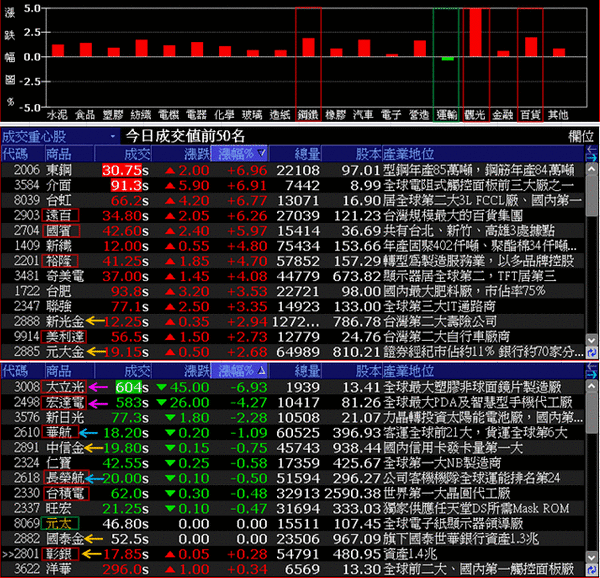Select the 水泥 sector label on the chart axis
The width and height of the screenshot is (600, 578).
point(57,115)
